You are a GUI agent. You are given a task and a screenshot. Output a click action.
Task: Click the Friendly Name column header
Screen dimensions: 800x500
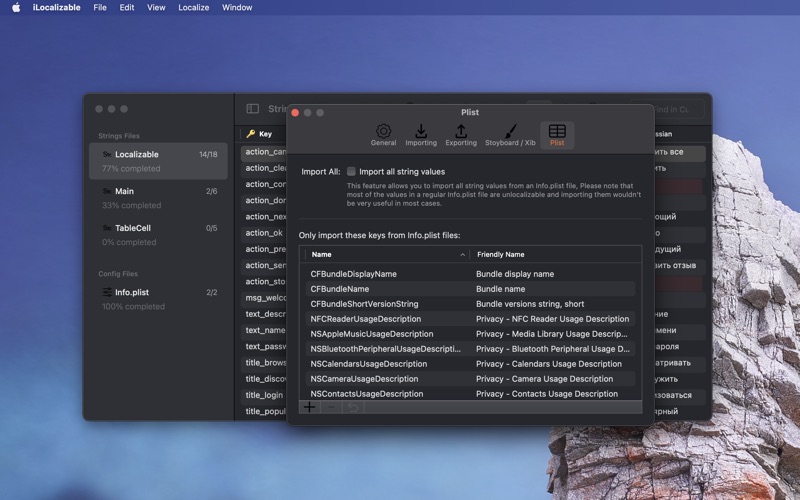[501, 254]
